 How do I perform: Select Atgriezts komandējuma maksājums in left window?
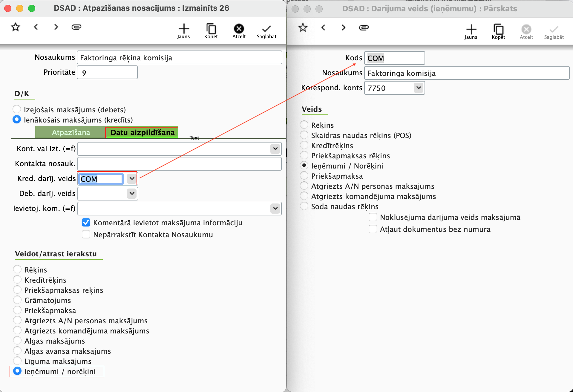click(x=17, y=330)
